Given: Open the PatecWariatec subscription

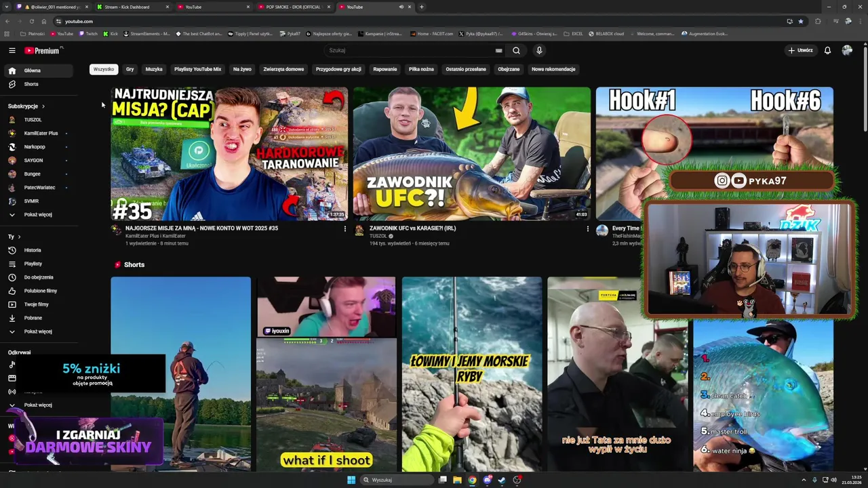Looking at the screenshot, I should (x=39, y=188).
